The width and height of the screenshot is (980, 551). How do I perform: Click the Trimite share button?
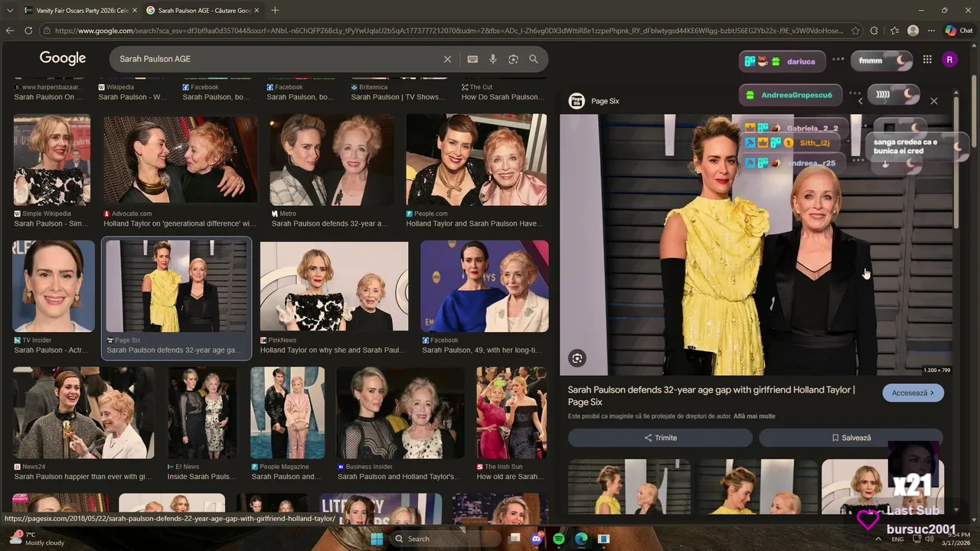[660, 438]
